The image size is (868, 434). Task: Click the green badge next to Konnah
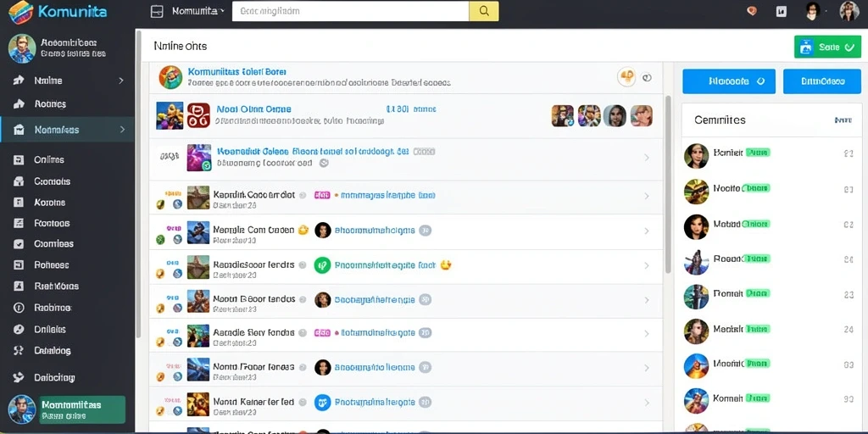758,398
